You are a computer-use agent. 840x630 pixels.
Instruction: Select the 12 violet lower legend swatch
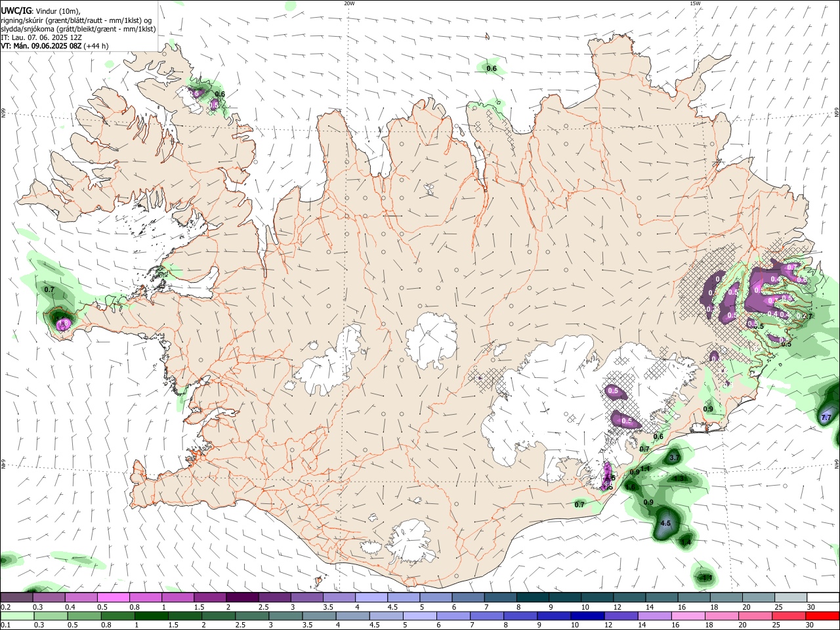pos(621,616)
